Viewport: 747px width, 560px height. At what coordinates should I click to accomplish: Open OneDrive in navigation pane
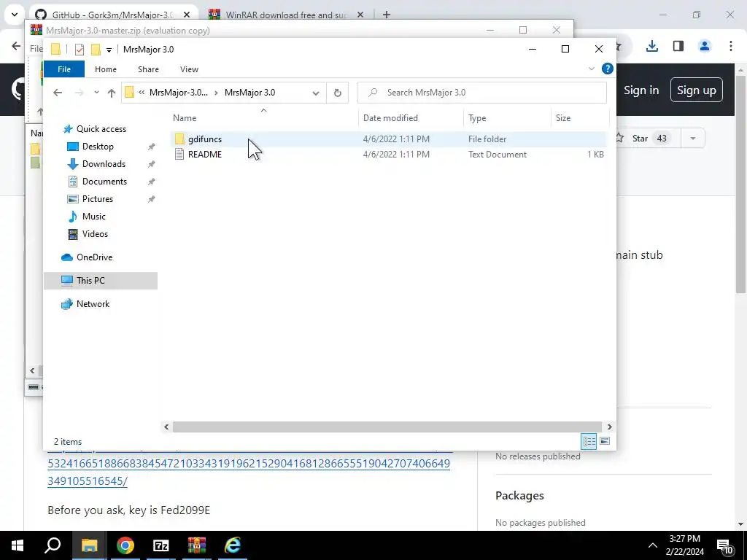94,257
